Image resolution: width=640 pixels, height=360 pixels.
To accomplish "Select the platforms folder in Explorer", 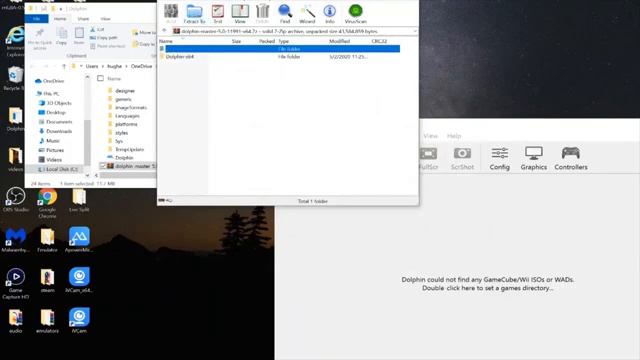I will [122, 124].
